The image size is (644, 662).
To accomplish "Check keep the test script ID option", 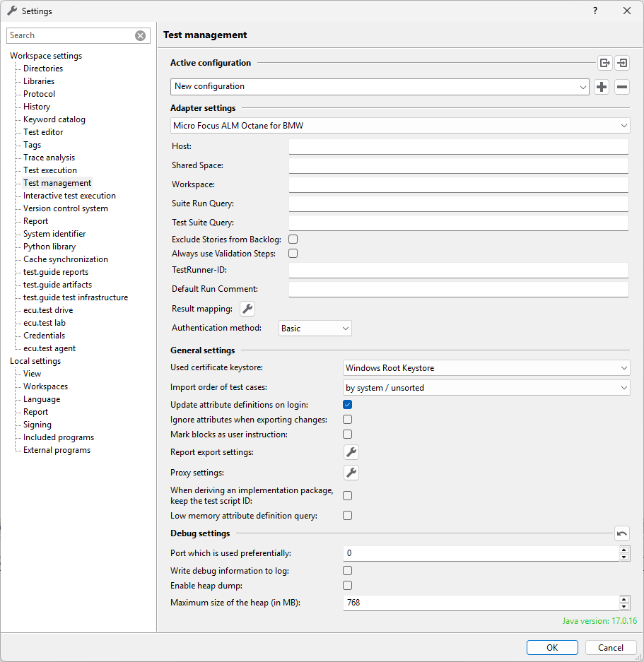I will [x=347, y=496].
